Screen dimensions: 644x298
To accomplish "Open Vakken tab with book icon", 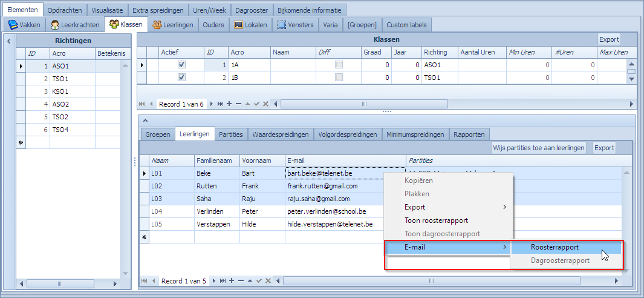I will 24,25.
